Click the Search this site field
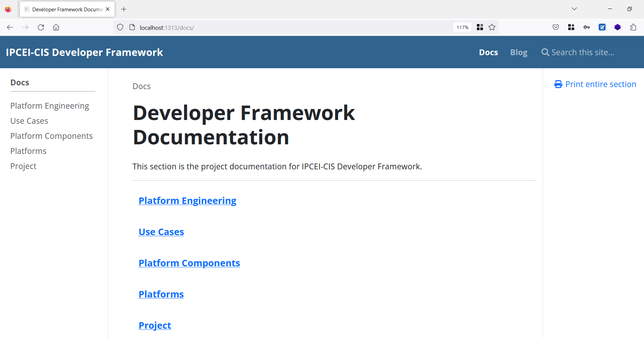The width and height of the screenshot is (644, 338). point(587,52)
